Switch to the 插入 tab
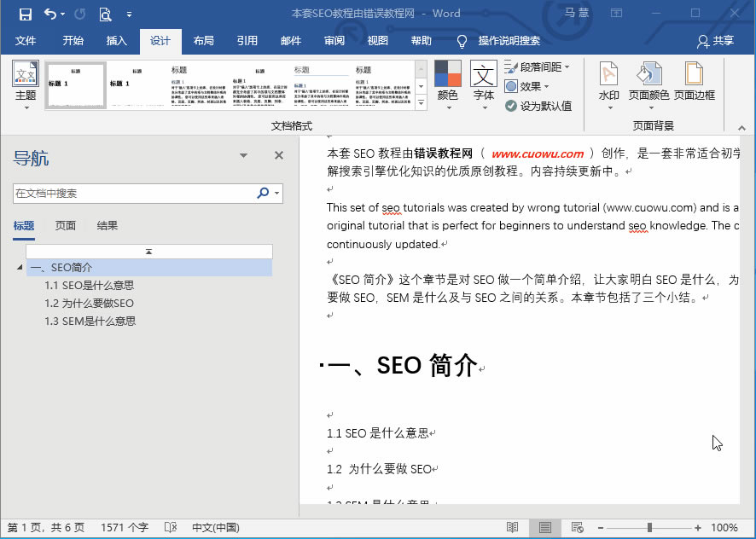The image size is (756, 539). pos(116,40)
